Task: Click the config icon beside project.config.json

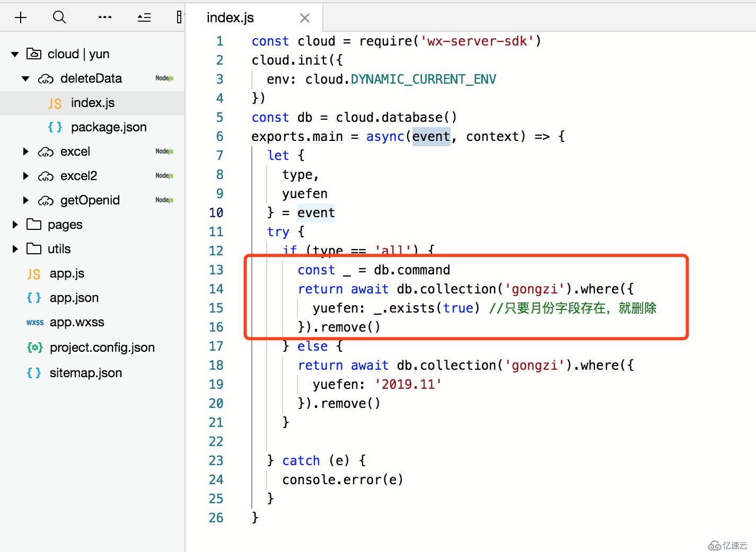Action: [34, 348]
